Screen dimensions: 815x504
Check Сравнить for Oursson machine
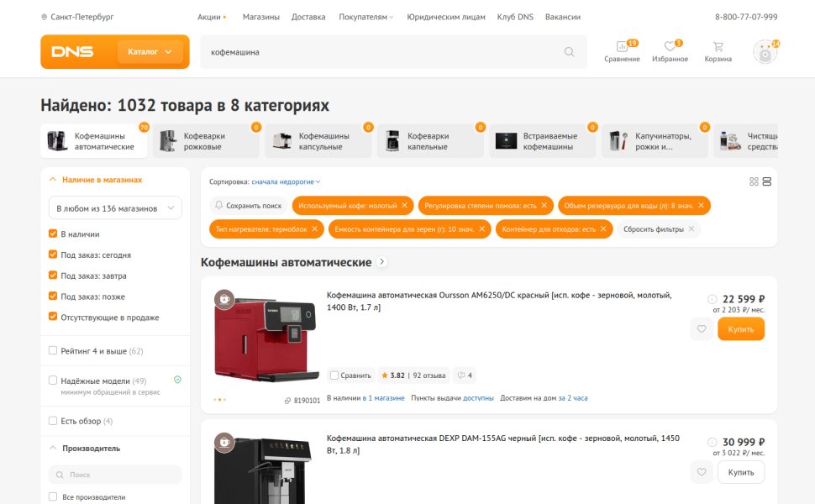tap(334, 375)
